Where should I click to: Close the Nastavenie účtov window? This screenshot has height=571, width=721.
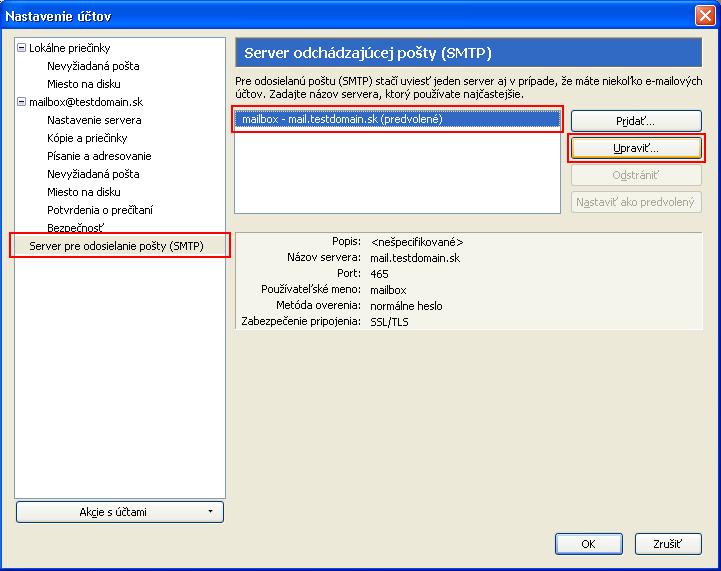pyautogui.click(x=704, y=15)
